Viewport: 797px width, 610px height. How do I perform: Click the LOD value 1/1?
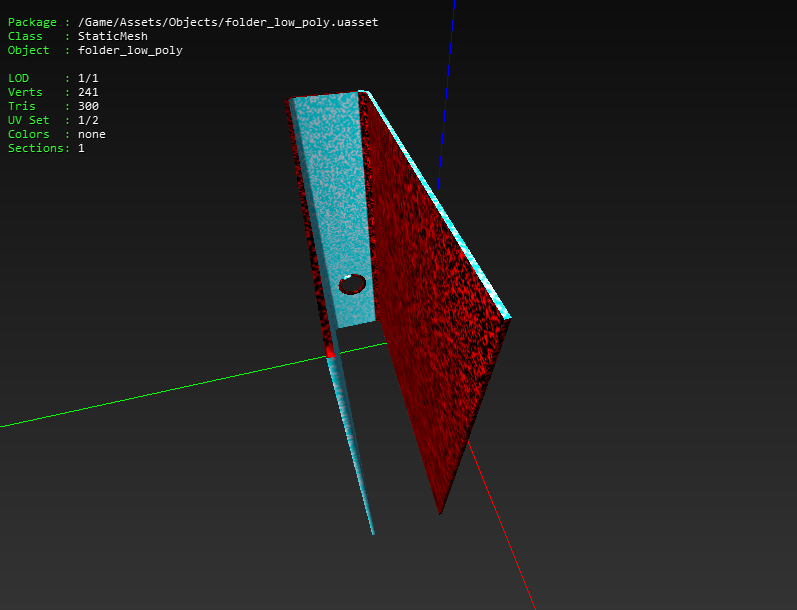tap(88, 78)
